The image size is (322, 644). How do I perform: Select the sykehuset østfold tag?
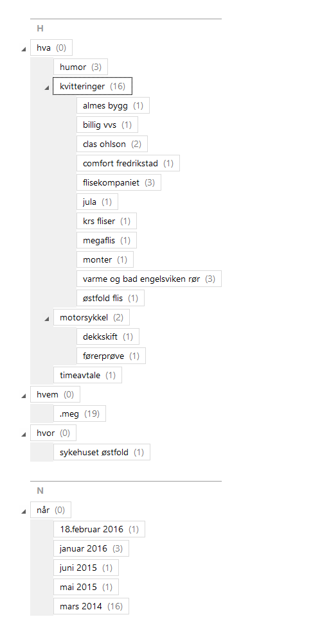pyautogui.click(x=102, y=452)
